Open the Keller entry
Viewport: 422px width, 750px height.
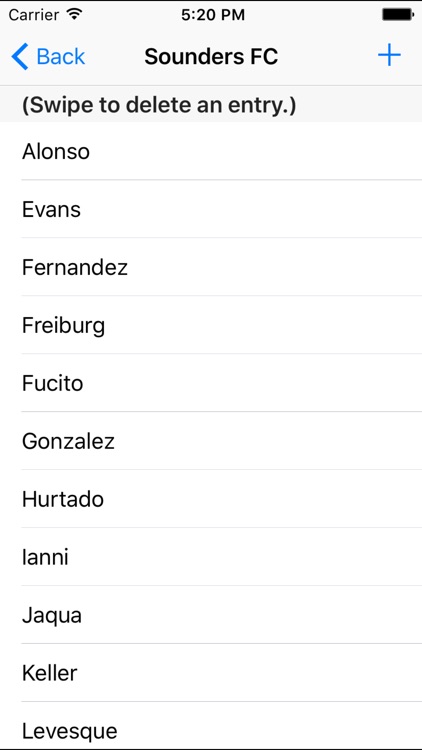211,673
